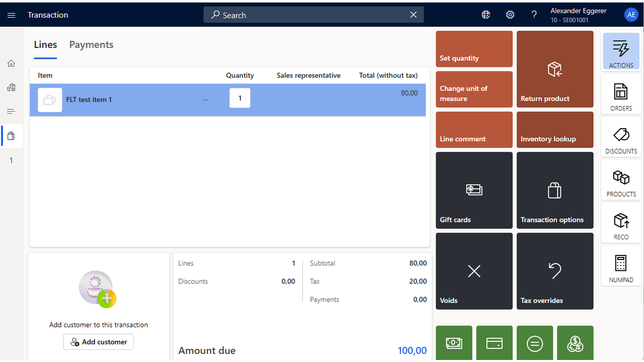Switch to the Payments tab
This screenshot has width=644, height=362.
coord(91,45)
